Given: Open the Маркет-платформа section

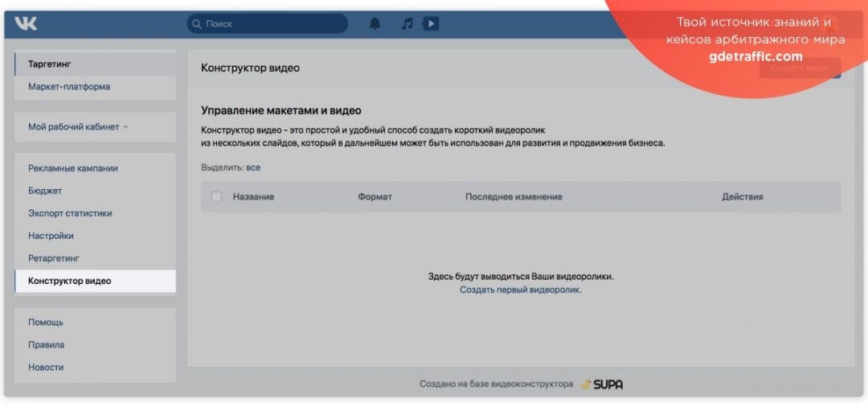Looking at the screenshot, I should pos(69,87).
